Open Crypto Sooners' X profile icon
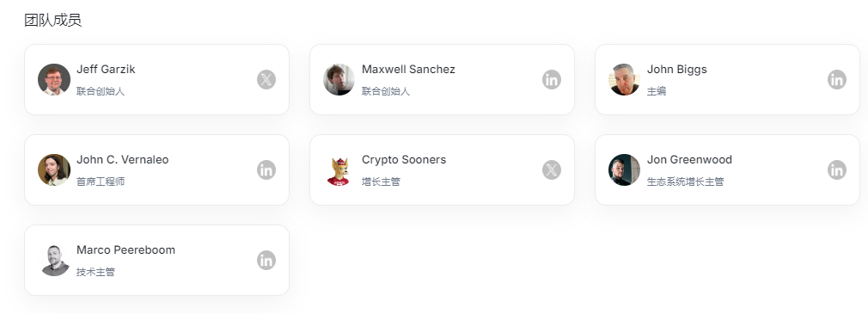The height and width of the screenshot is (314, 868). pyautogui.click(x=552, y=170)
